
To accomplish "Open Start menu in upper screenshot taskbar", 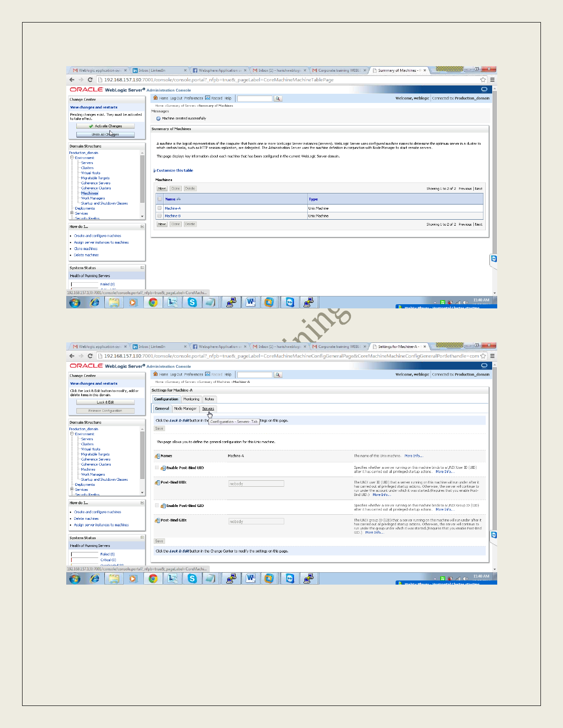I will tap(75, 302).
